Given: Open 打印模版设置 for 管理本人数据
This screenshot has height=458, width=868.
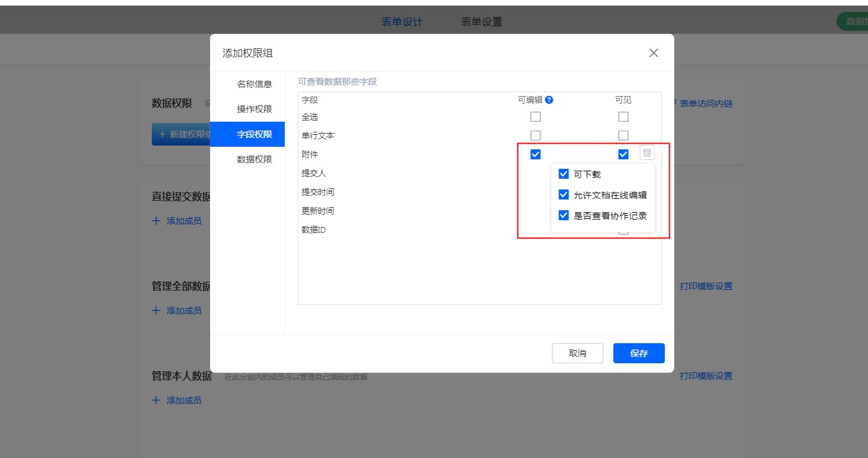Looking at the screenshot, I should (706, 376).
